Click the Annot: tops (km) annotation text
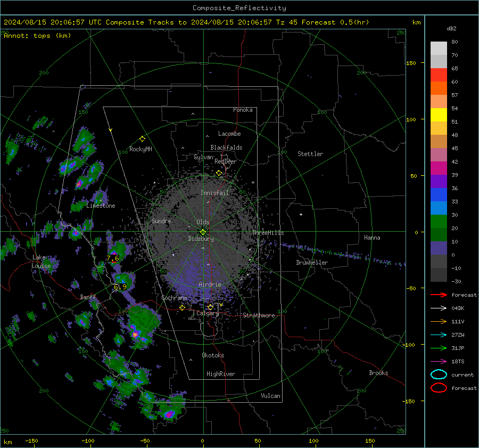479x448 pixels. [37, 36]
